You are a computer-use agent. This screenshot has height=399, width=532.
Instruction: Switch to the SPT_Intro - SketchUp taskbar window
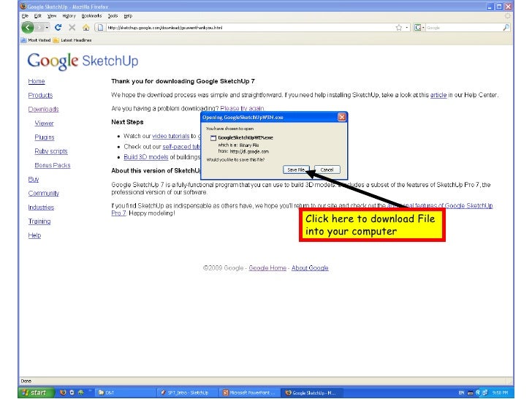click(x=188, y=392)
